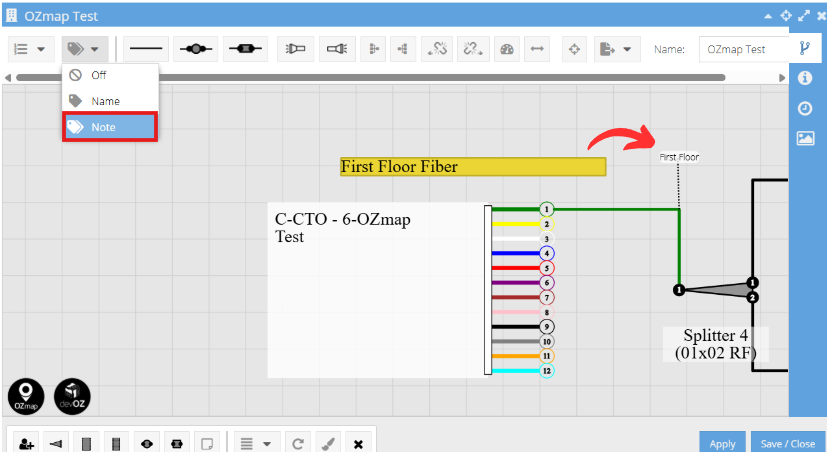Click the devOZ round logo button
Screen dimensions: 827x452
[x=72, y=396]
